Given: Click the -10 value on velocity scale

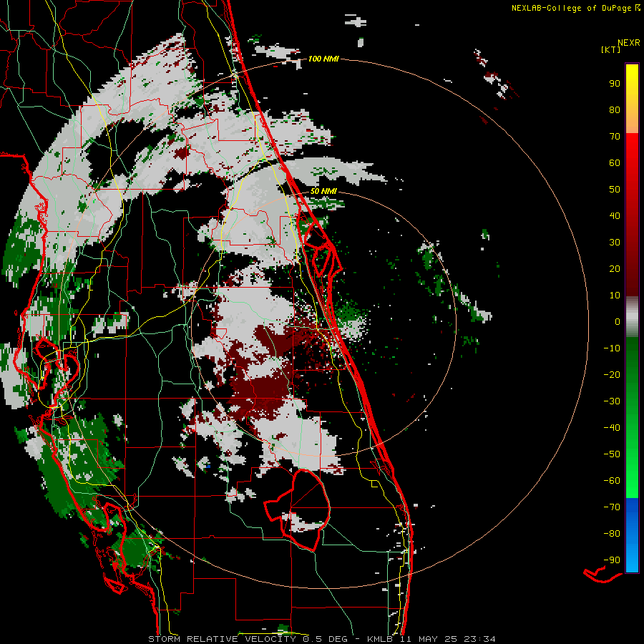Looking at the screenshot, I should coord(612,348).
